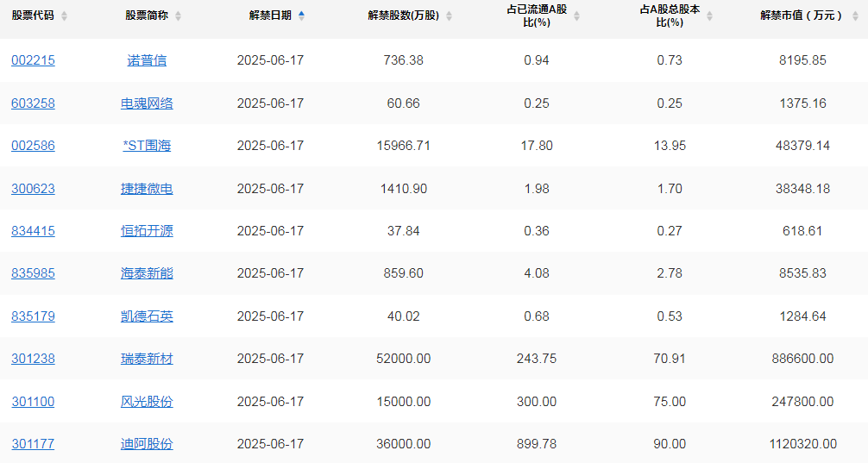Sort by 解禁市值(万元) arrow icon
This screenshot has height=463, width=868.
pos(855,16)
